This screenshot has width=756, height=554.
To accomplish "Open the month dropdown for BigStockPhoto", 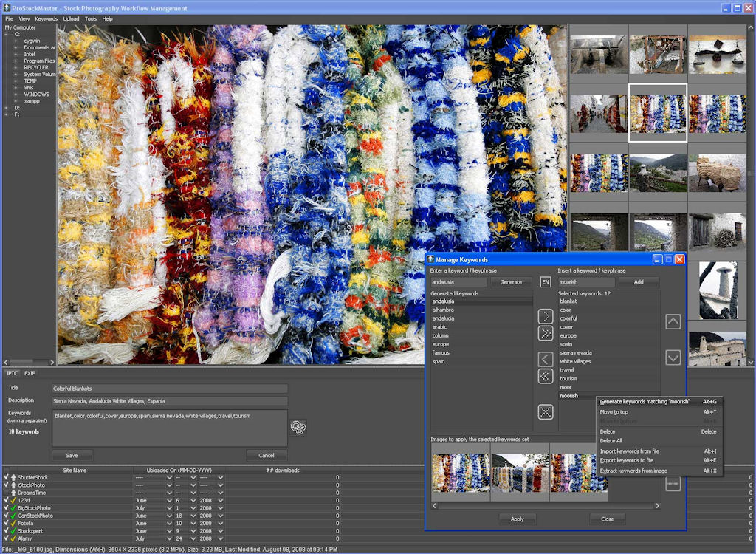I will (x=169, y=508).
